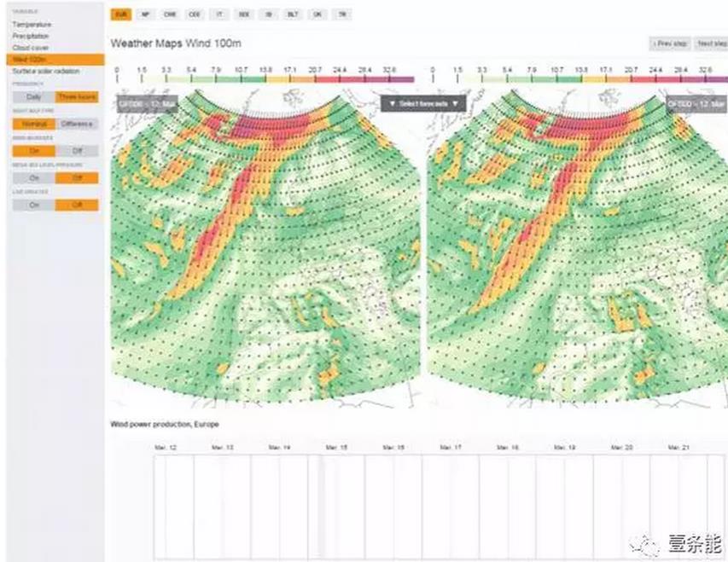The width and height of the screenshot is (728, 562).
Task: Turn wind barbs Off
Action: [77, 151]
